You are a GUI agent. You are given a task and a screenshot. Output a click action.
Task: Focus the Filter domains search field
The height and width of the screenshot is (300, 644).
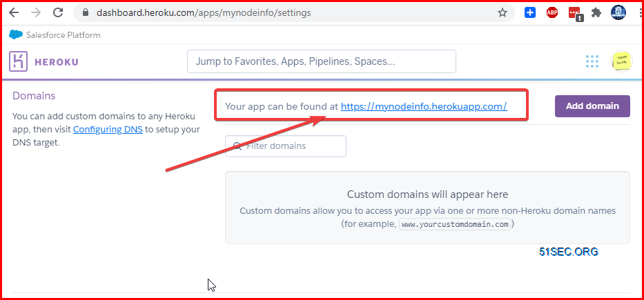[286, 146]
